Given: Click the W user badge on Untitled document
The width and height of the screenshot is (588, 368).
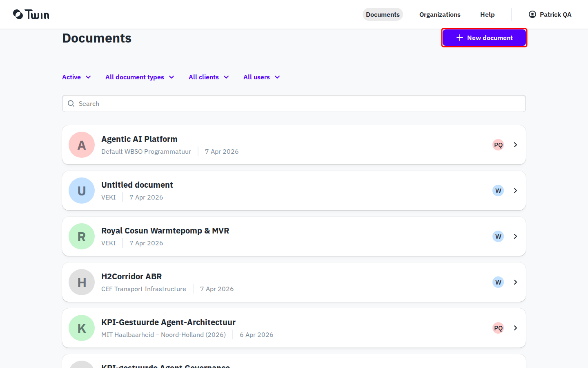Looking at the screenshot, I should [498, 191].
